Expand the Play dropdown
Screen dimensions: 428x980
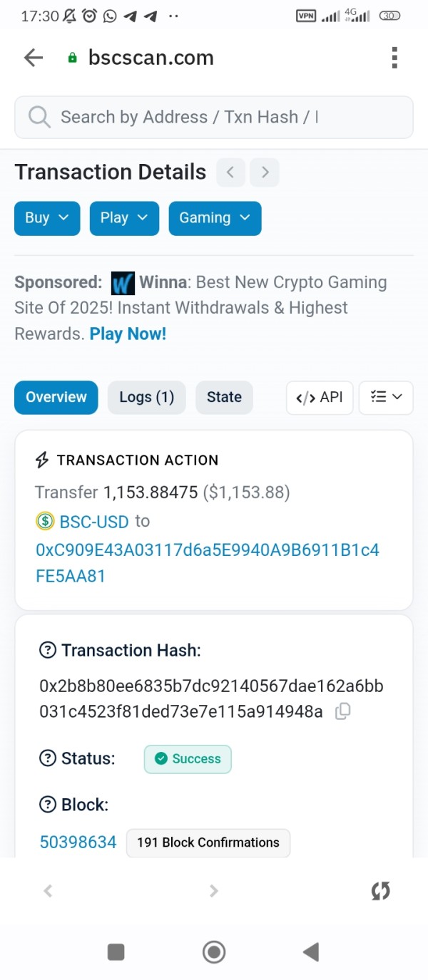pyautogui.click(x=124, y=218)
